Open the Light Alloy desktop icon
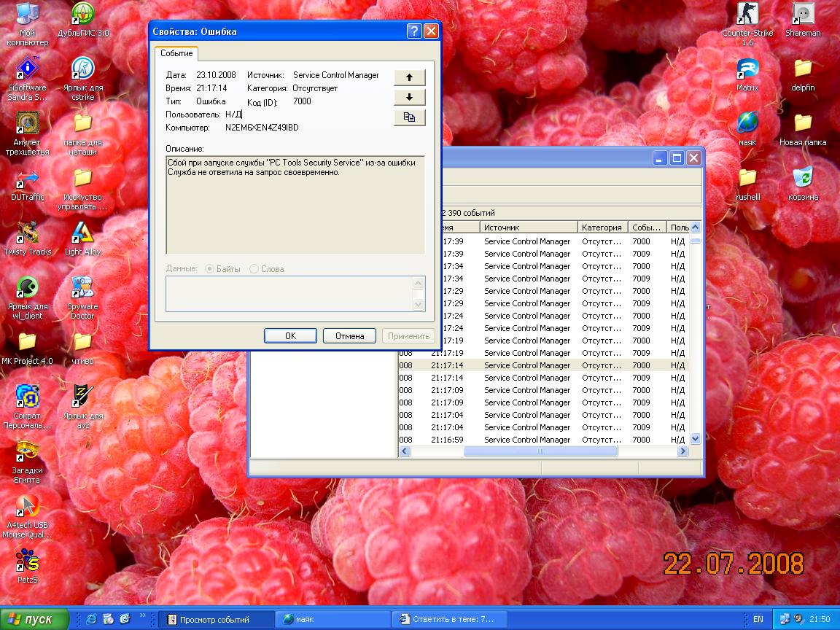The height and width of the screenshot is (630, 840). click(82, 233)
